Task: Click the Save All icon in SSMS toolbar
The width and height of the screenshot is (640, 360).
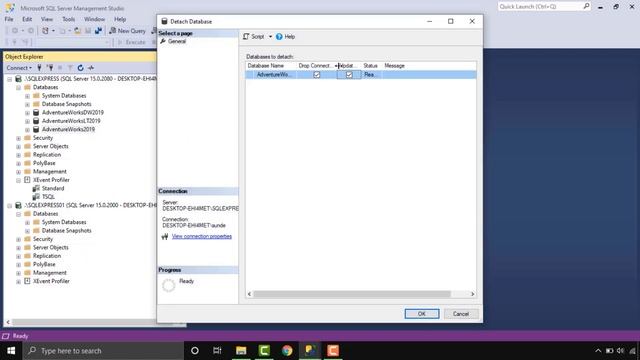Action: (98, 31)
